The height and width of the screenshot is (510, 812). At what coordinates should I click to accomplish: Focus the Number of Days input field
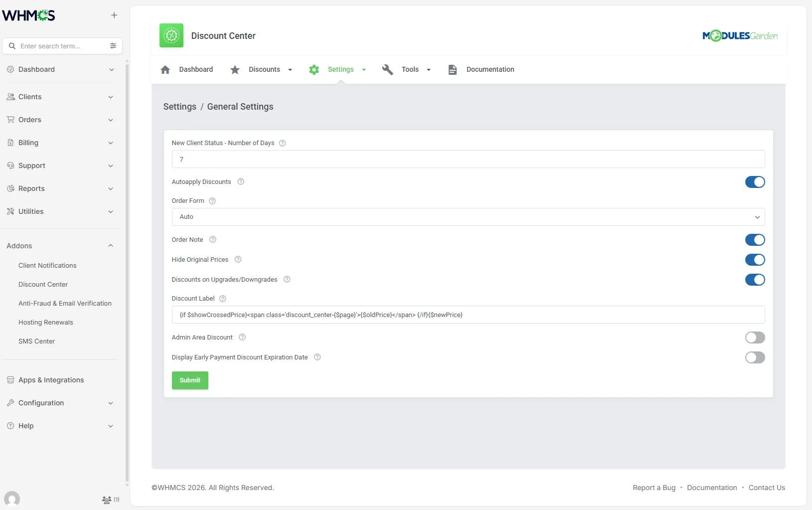469,159
